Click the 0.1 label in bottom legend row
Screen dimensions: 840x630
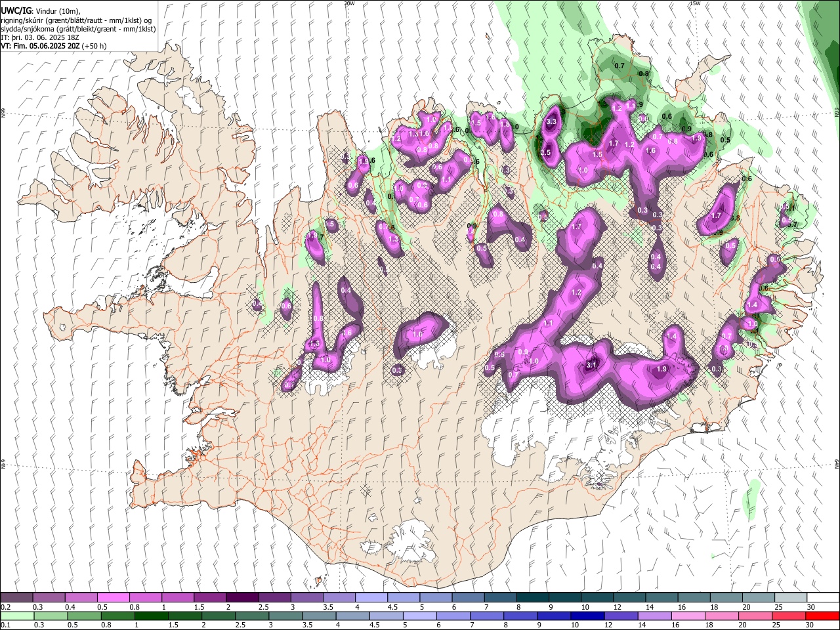(5, 625)
